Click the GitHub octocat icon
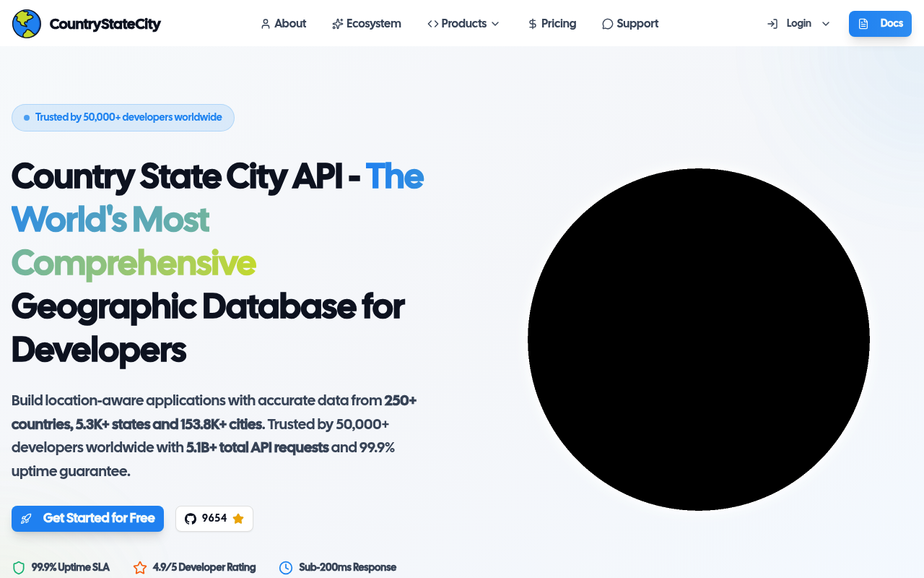The height and width of the screenshot is (578, 924). coord(191,519)
